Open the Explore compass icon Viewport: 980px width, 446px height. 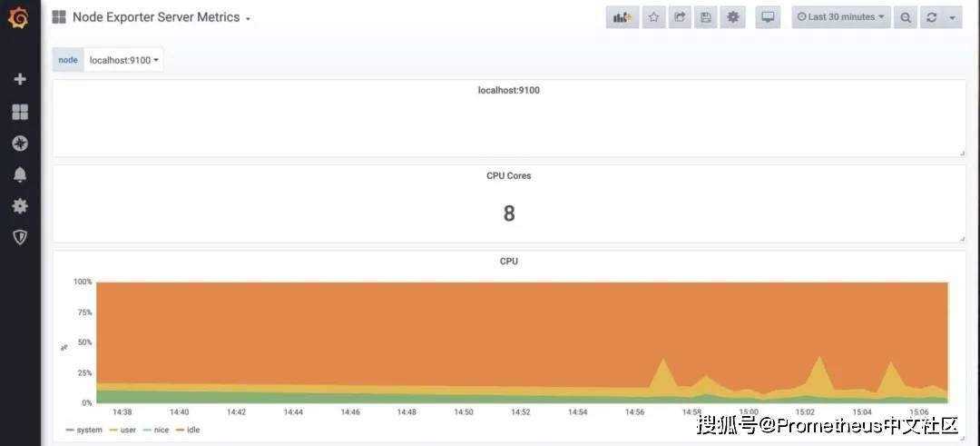(20, 144)
